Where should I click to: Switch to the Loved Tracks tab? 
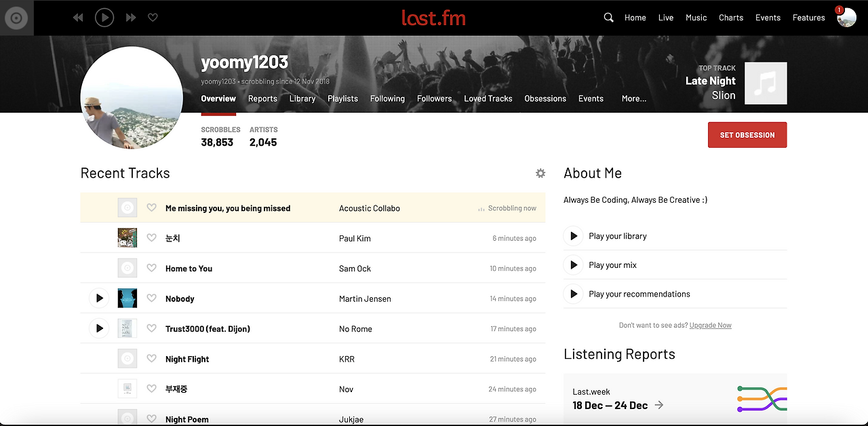pos(488,98)
